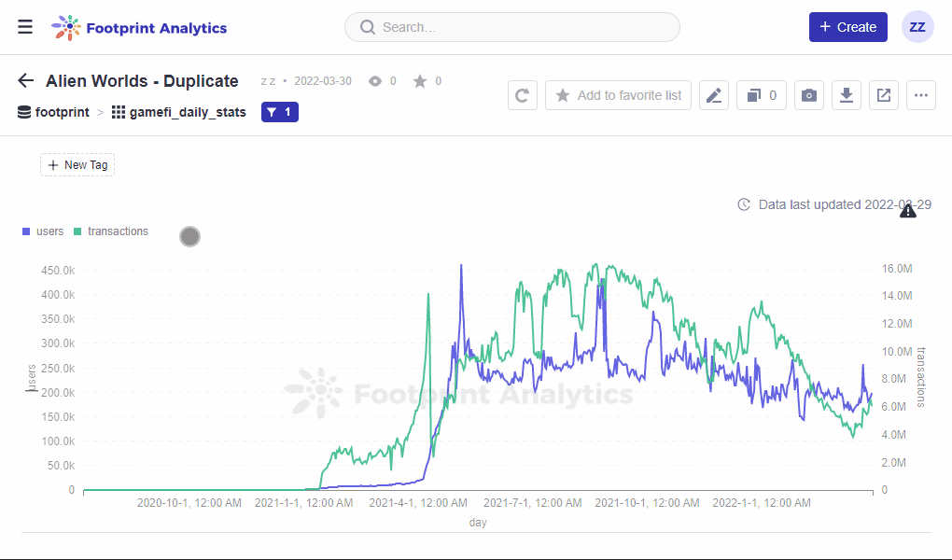Click the 450.0k left axis label

[58, 271]
